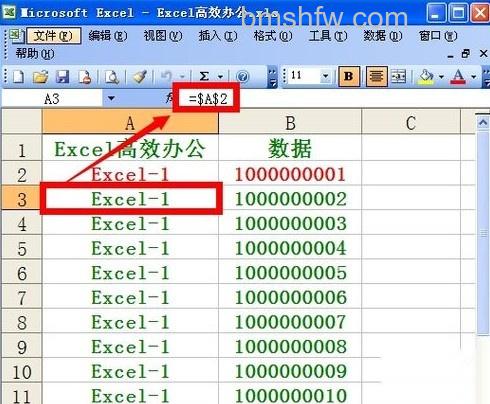Screen dimensions: 490x404
Task: Select cell with 1000000008
Action: coord(290,346)
